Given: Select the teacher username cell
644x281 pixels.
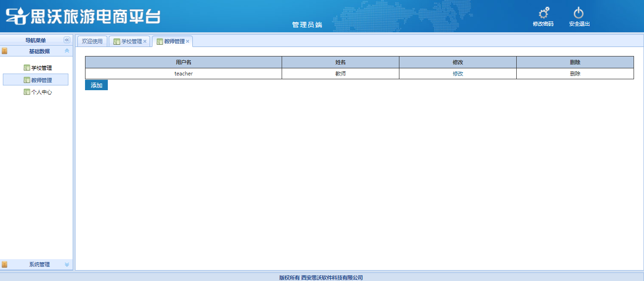Looking at the screenshot, I should click(183, 74).
